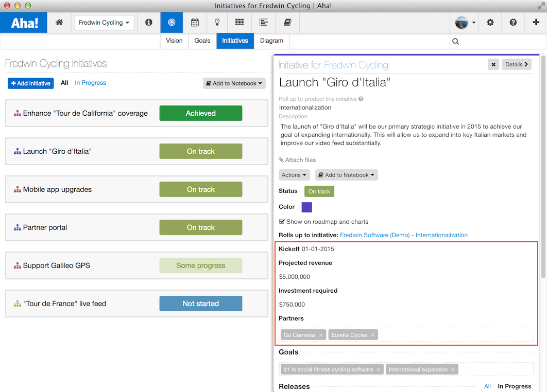Open the Actions dropdown
Viewport: 547px width, 392px height.
pos(294,175)
